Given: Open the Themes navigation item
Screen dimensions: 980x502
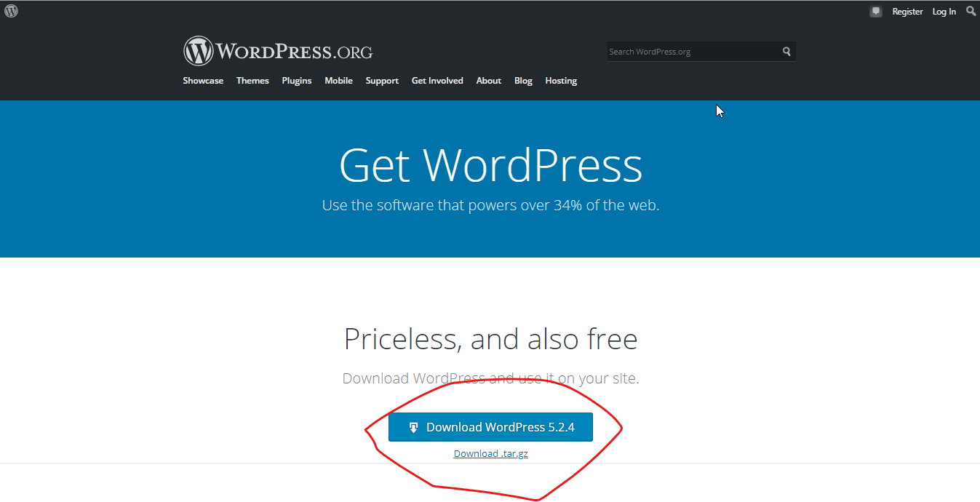Looking at the screenshot, I should pos(252,81).
